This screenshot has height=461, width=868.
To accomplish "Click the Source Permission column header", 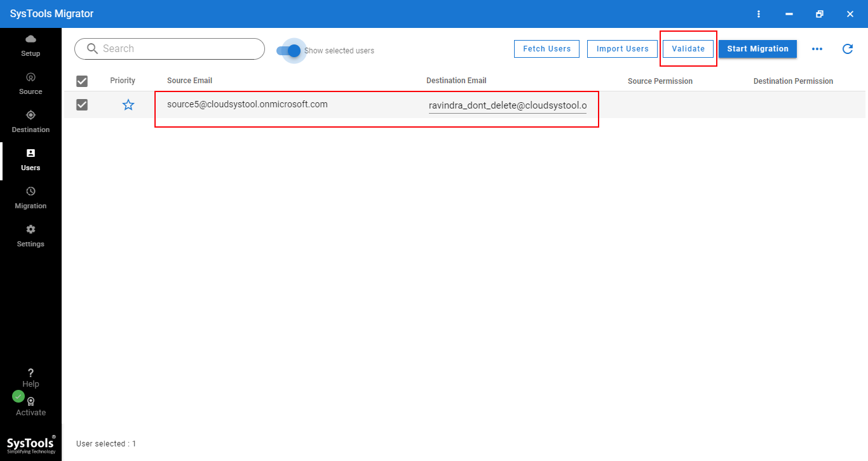I will point(660,81).
